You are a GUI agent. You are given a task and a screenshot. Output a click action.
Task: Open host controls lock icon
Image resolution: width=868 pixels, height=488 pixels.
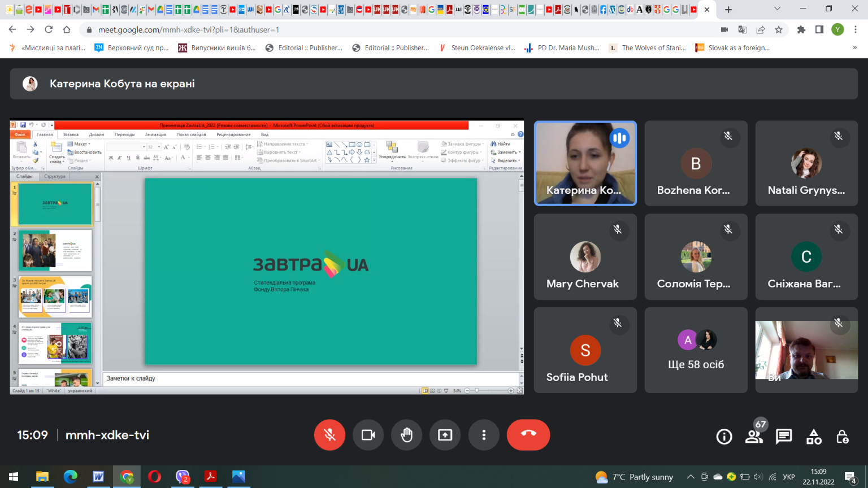(843, 436)
